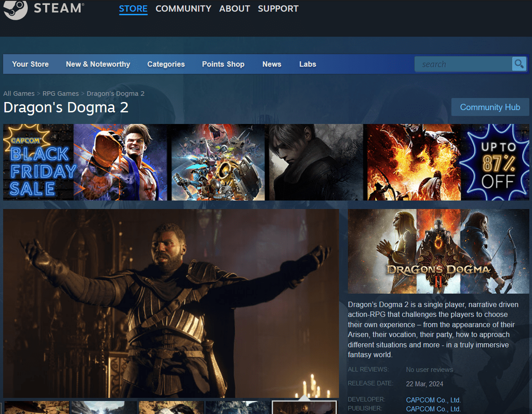Select the highlighted screenshot thumbnail in strip

coord(305,408)
